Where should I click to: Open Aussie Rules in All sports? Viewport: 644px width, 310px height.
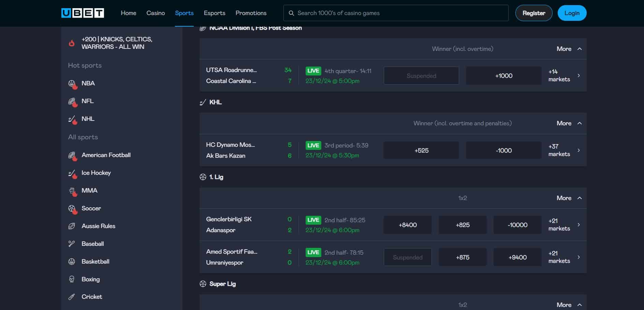(x=98, y=226)
